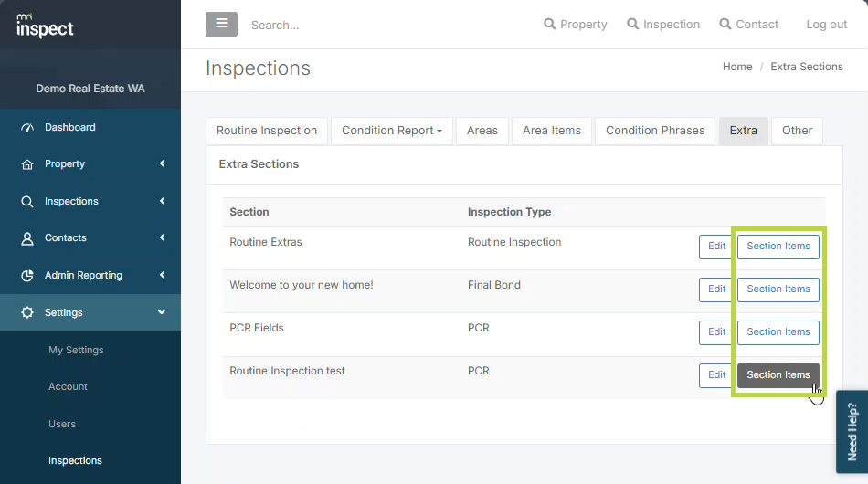Expand the Property sidebar chevron
The width and height of the screenshot is (868, 484).
[163, 163]
